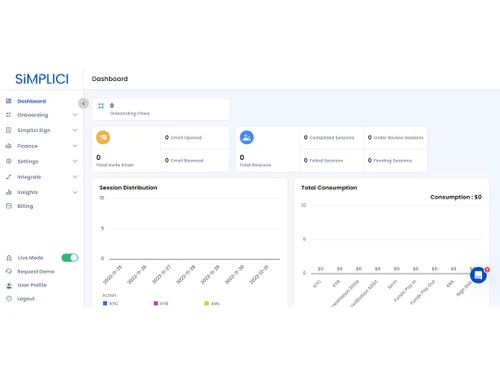Screen dimensions: 500x375
Task: Click the blue KYC legend swatch
Action: tap(105, 303)
